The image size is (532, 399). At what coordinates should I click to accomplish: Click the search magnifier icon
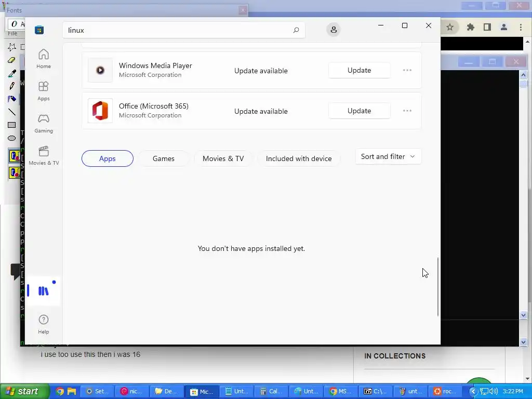pyautogui.click(x=296, y=30)
